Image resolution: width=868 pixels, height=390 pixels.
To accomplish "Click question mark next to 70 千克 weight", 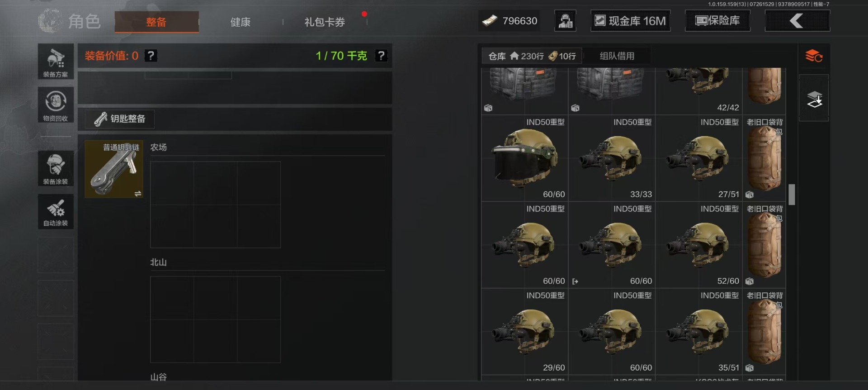I will pos(382,56).
